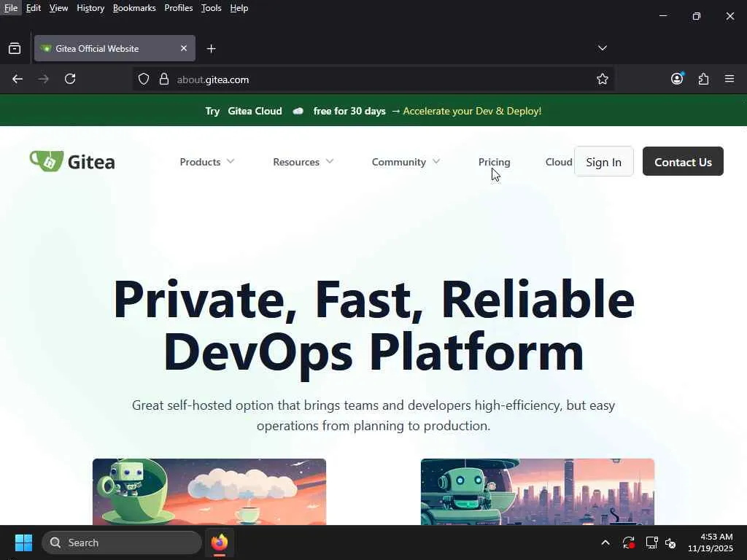This screenshot has width=747, height=560.
Task: Open the Bookmarks menu
Action: [x=134, y=8]
